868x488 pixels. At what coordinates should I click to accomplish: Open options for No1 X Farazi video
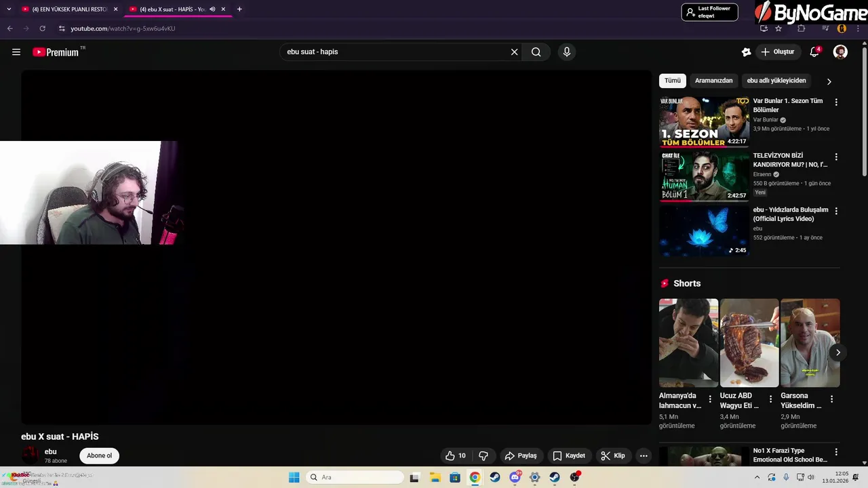836,451
